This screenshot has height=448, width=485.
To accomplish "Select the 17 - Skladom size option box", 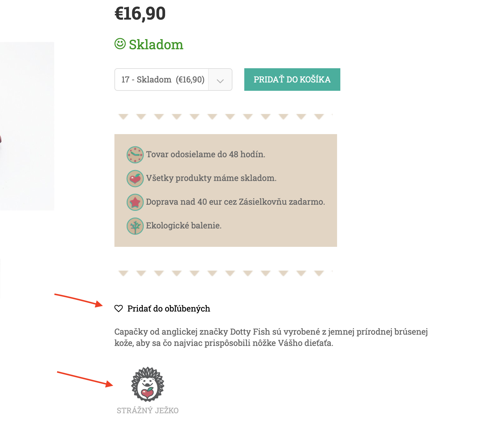I will (x=173, y=80).
